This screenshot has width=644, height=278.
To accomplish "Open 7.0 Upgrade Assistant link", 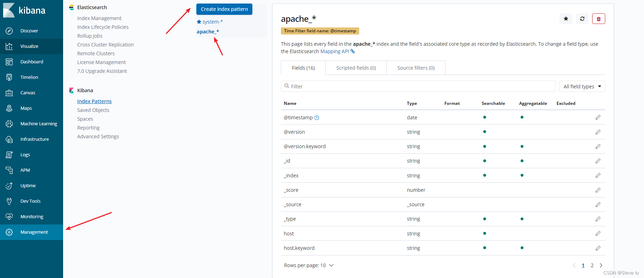I will 102,71.
